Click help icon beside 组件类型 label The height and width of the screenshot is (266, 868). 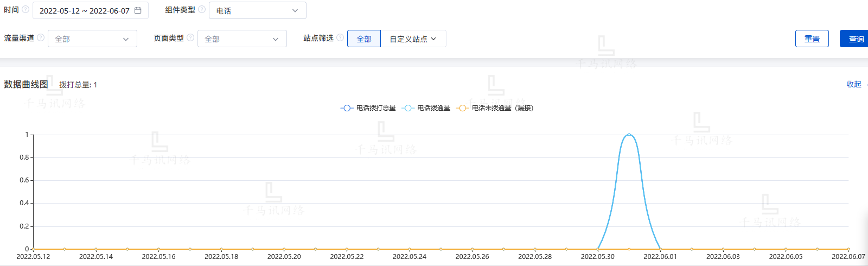[202, 10]
